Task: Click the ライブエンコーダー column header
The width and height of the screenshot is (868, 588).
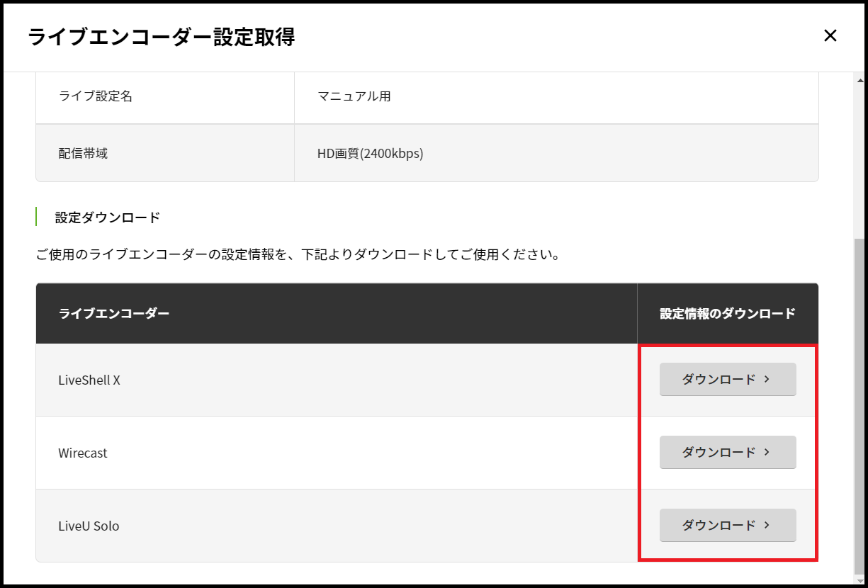Action: (x=114, y=313)
